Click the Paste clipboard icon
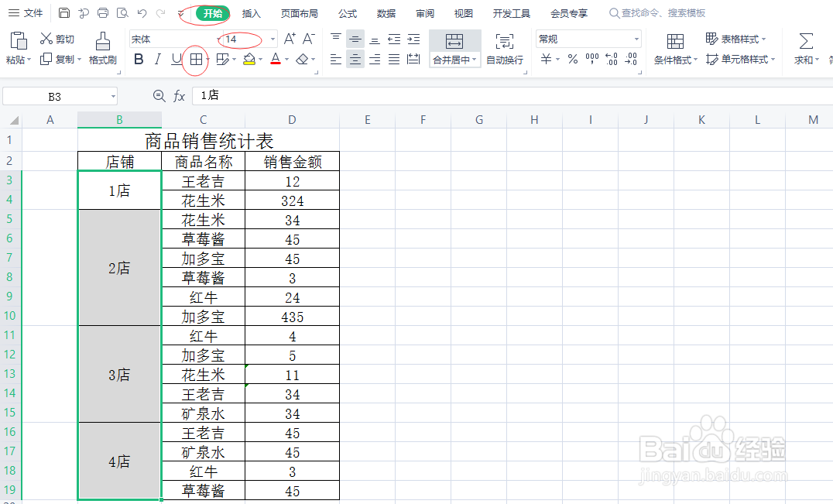 coord(19,40)
